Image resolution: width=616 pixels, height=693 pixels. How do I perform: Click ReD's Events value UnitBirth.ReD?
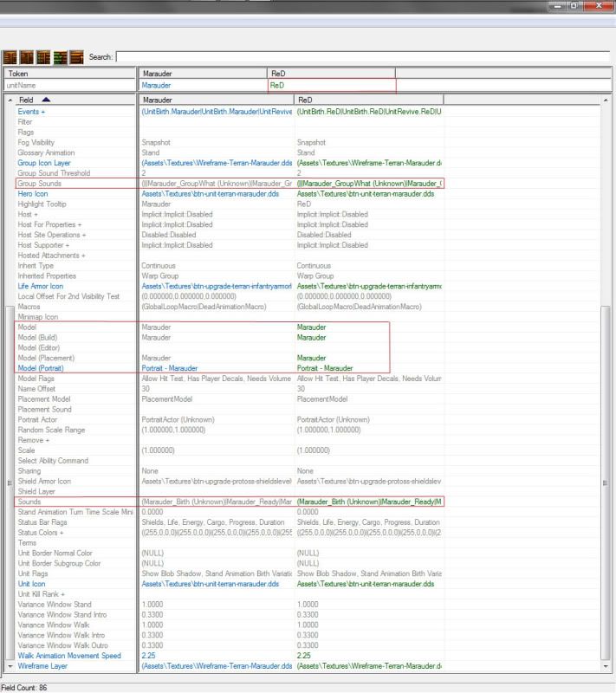369,112
